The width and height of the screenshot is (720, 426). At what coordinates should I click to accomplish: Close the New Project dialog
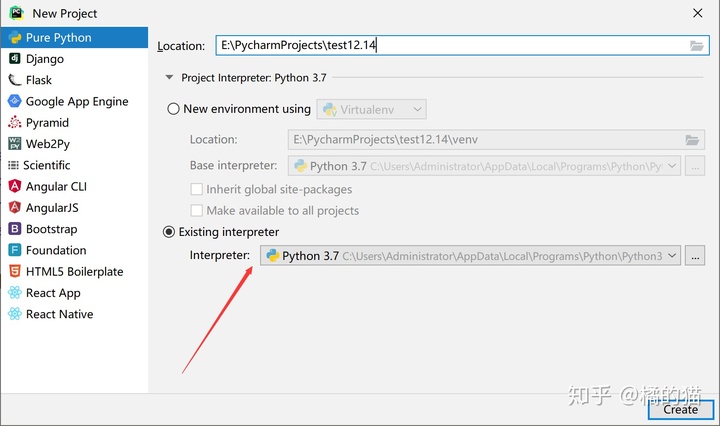point(698,13)
